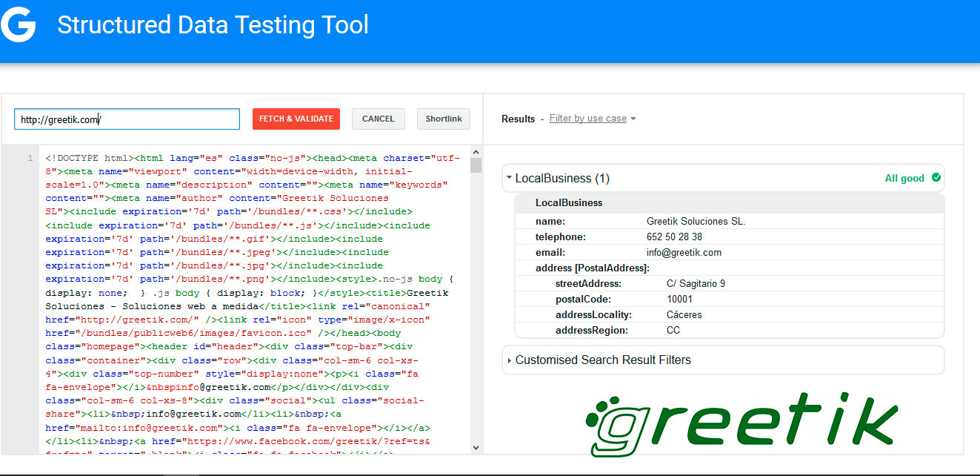
Task: Select the name value Greetik Soluciones SL.
Action: coord(696,222)
